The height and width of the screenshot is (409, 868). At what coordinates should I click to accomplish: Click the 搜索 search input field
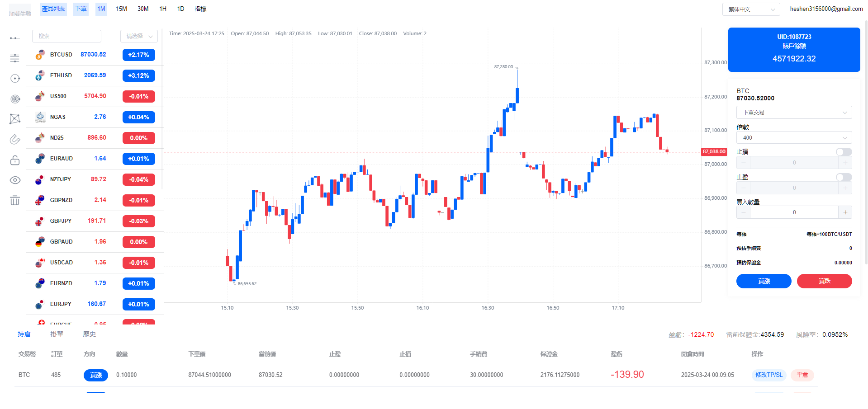click(66, 36)
